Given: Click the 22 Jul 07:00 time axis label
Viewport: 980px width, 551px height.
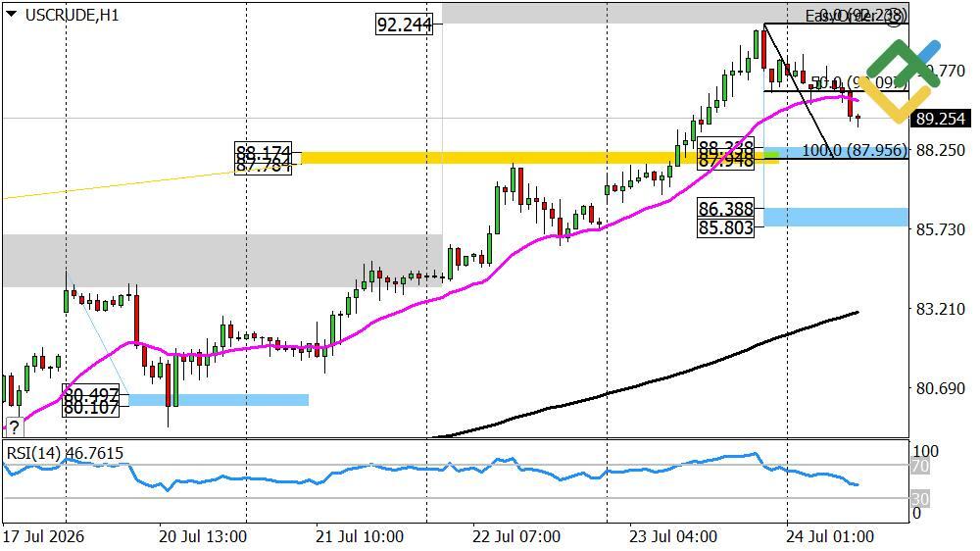Looking at the screenshot, I should [x=516, y=536].
